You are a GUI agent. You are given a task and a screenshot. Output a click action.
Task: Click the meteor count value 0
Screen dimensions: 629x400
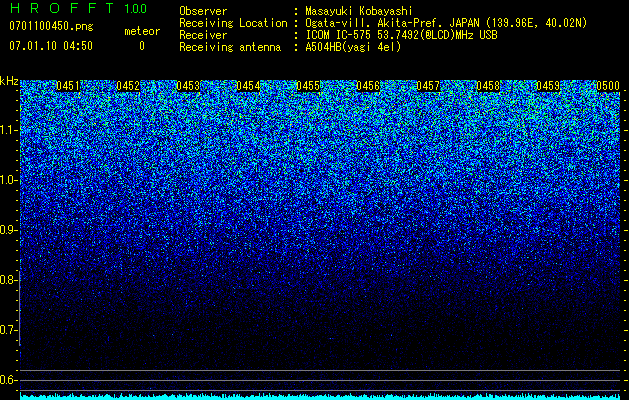point(142,46)
